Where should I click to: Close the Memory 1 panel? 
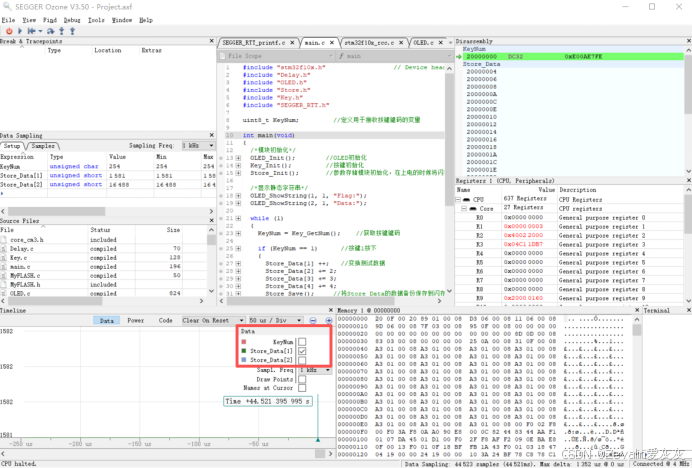[637, 310]
